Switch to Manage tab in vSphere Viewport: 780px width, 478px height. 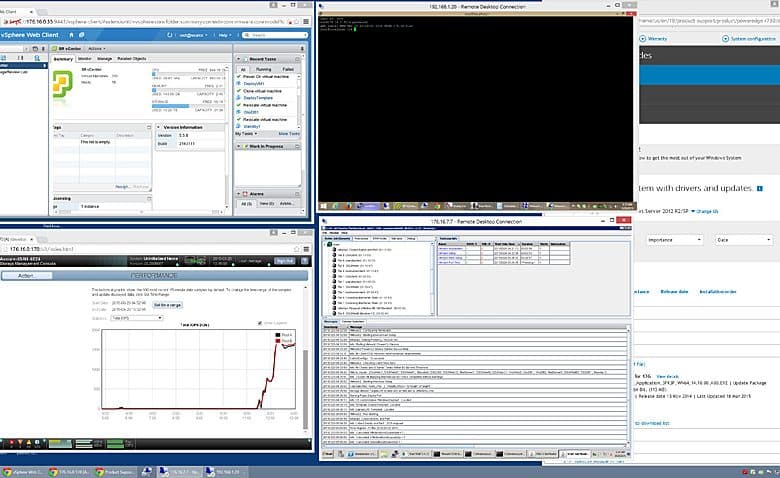[x=104, y=59]
